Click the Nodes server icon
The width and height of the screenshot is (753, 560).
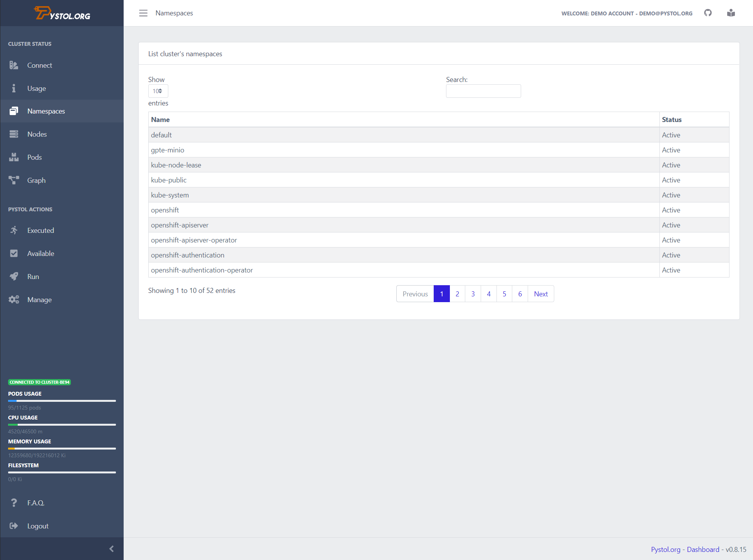(14, 134)
